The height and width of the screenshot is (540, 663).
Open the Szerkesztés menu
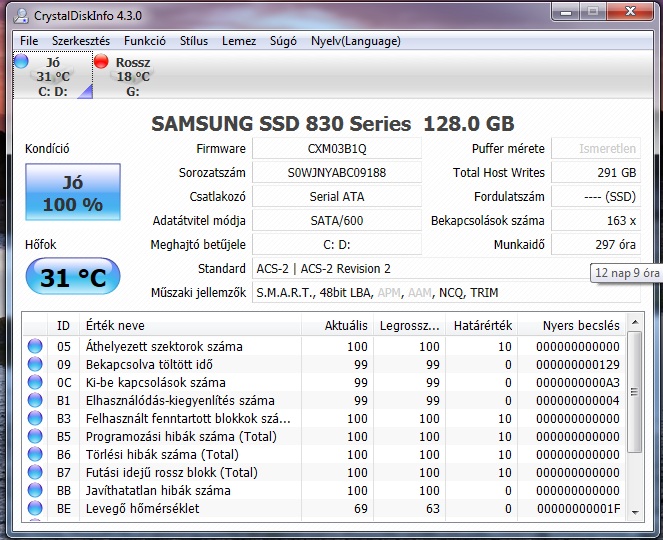(81, 41)
